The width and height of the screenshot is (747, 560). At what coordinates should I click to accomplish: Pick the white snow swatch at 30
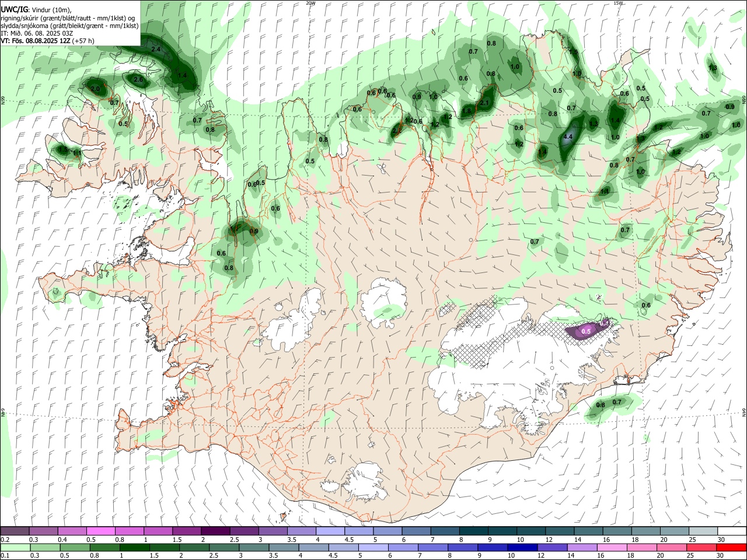coord(732,531)
